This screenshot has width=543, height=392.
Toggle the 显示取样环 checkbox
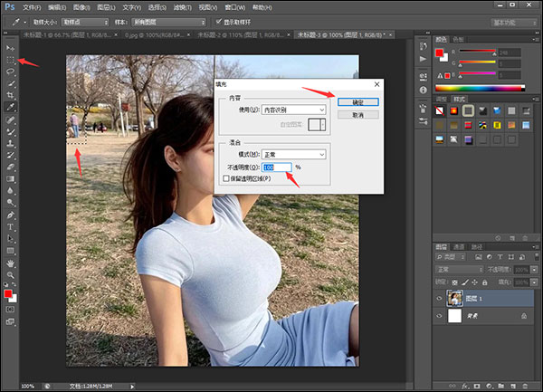pyautogui.click(x=217, y=21)
